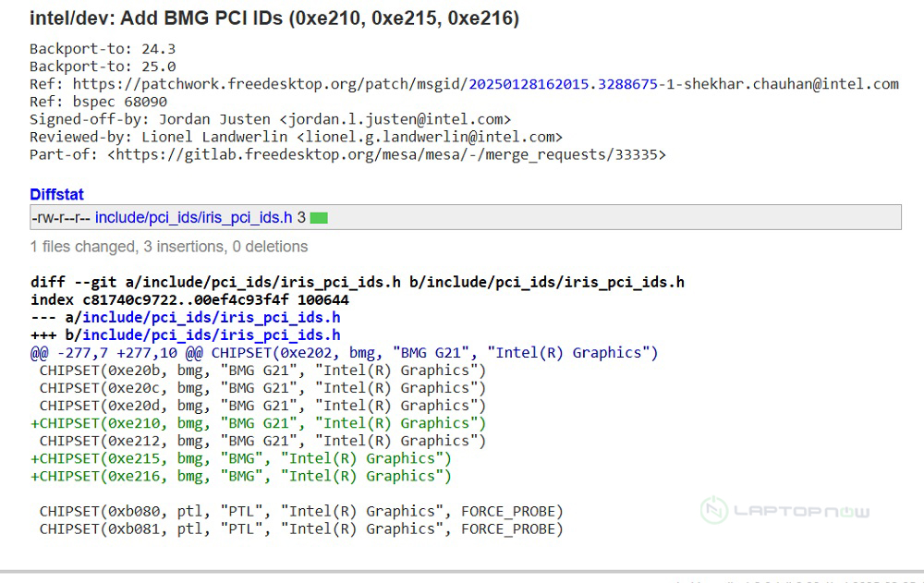Image resolution: width=924 pixels, height=583 pixels.
Task: Click the -rw-r--r-- file mode text
Action: click(x=60, y=218)
